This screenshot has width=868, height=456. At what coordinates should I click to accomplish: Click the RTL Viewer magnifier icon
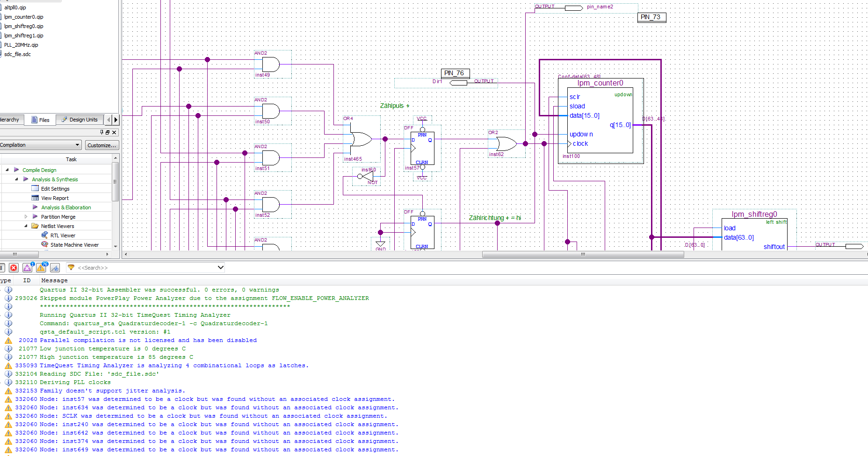44,235
